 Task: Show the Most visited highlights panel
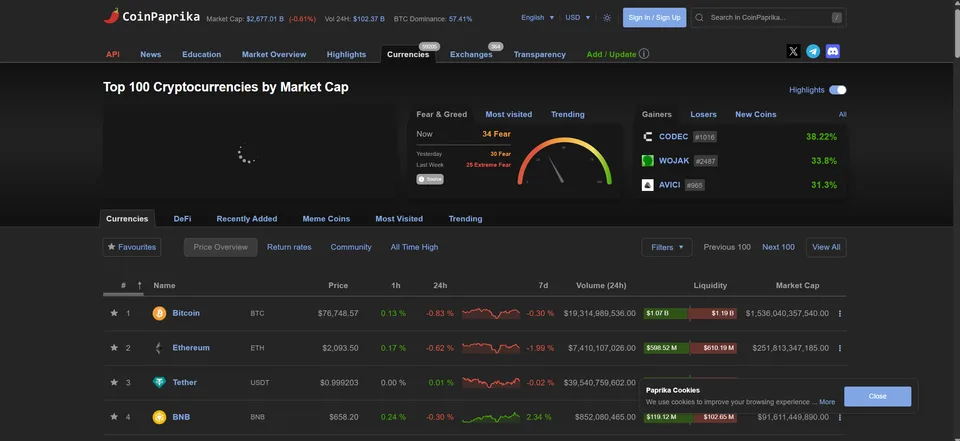pos(509,115)
